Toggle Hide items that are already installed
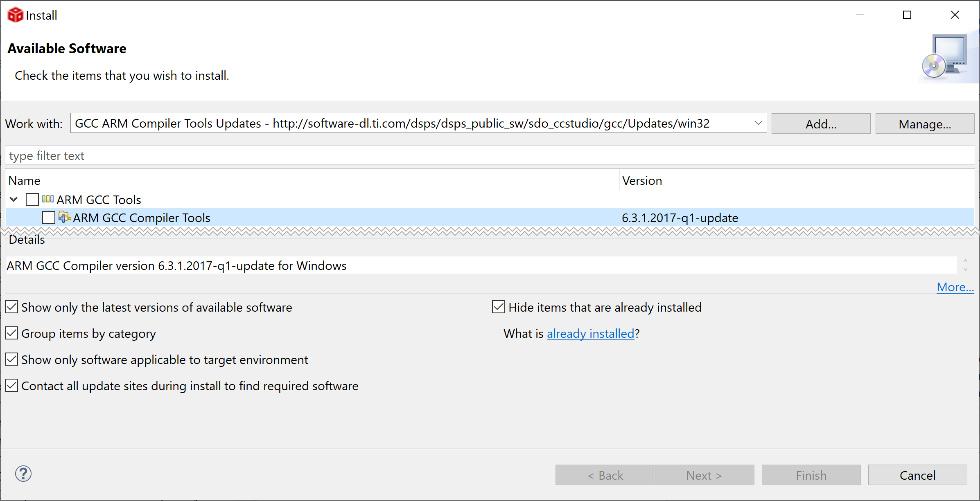The height and width of the screenshot is (501, 980). [x=498, y=307]
